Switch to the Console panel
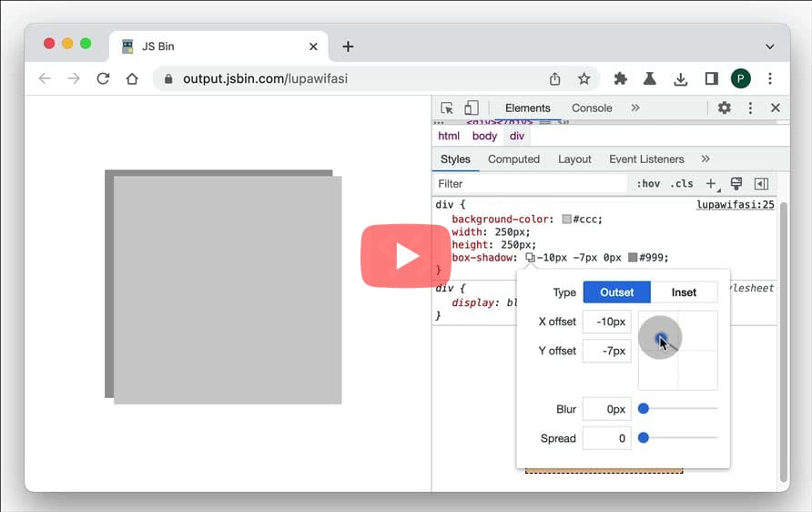Screen dimensions: 812x512 pyautogui.click(x=592, y=108)
